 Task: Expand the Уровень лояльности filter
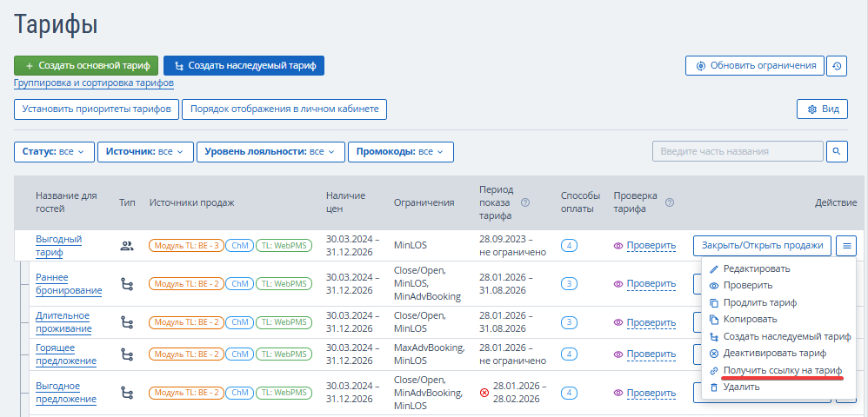[270, 151]
